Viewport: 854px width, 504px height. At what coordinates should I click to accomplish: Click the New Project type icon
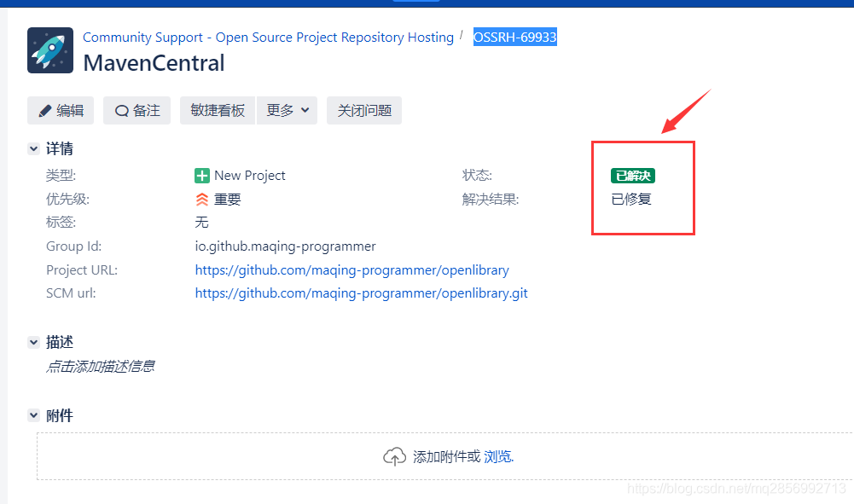tap(202, 176)
